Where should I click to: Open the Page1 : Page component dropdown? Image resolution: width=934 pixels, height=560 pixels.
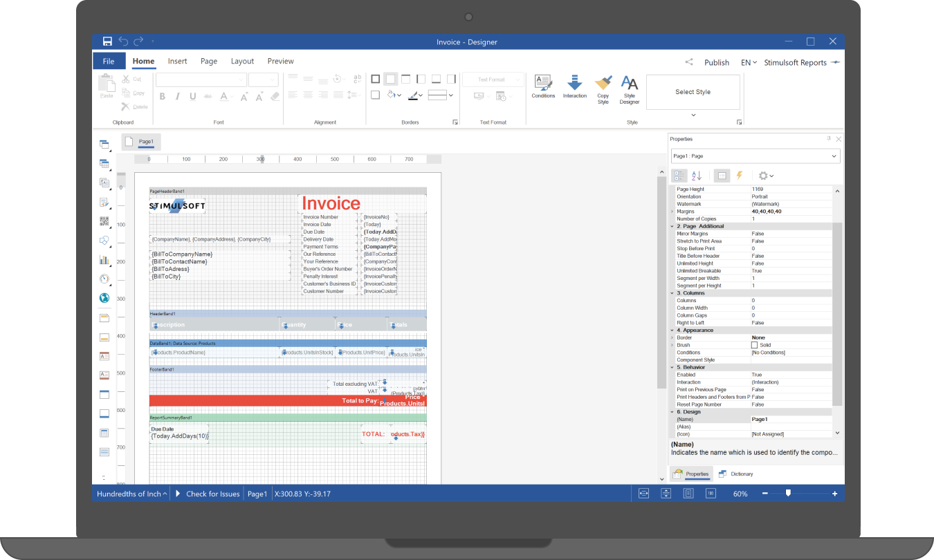[x=756, y=156]
